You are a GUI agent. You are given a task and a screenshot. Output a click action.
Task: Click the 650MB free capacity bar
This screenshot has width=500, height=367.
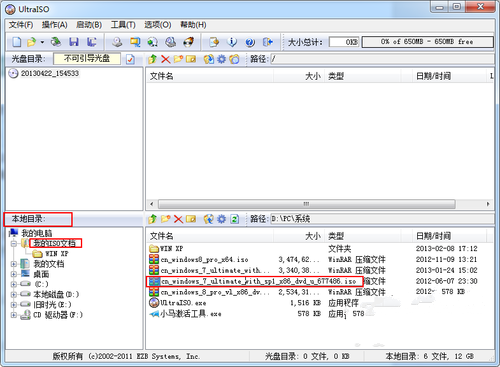[427, 42]
